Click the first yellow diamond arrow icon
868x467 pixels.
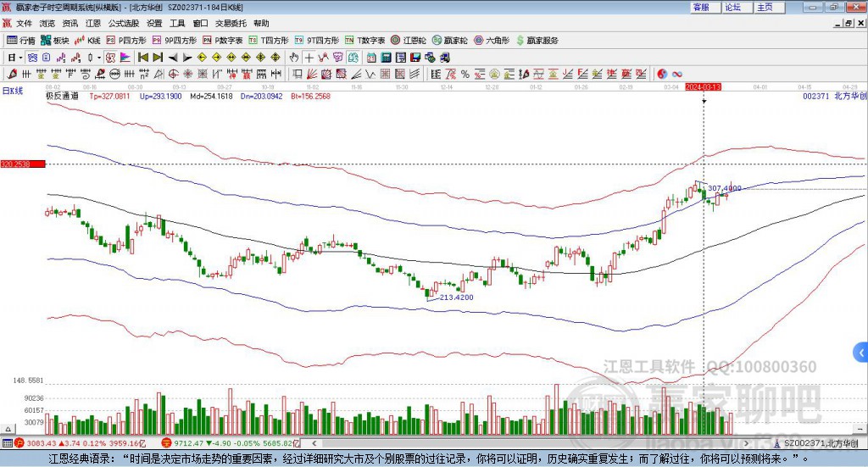[x=202, y=58]
